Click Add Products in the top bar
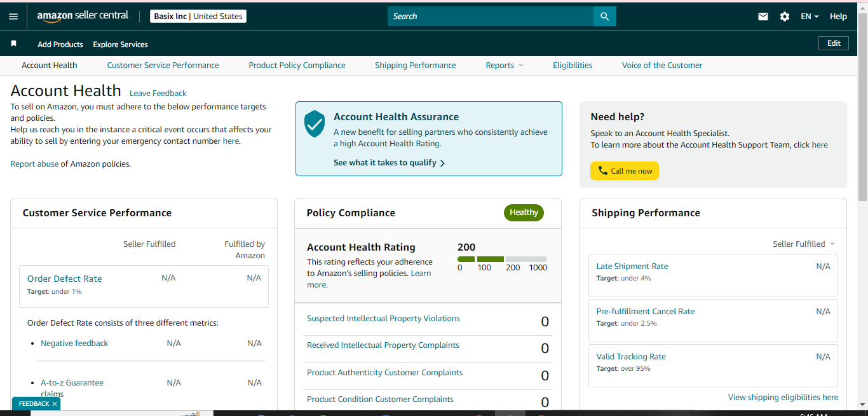Image resolution: width=868 pixels, height=416 pixels. (x=60, y=45)
